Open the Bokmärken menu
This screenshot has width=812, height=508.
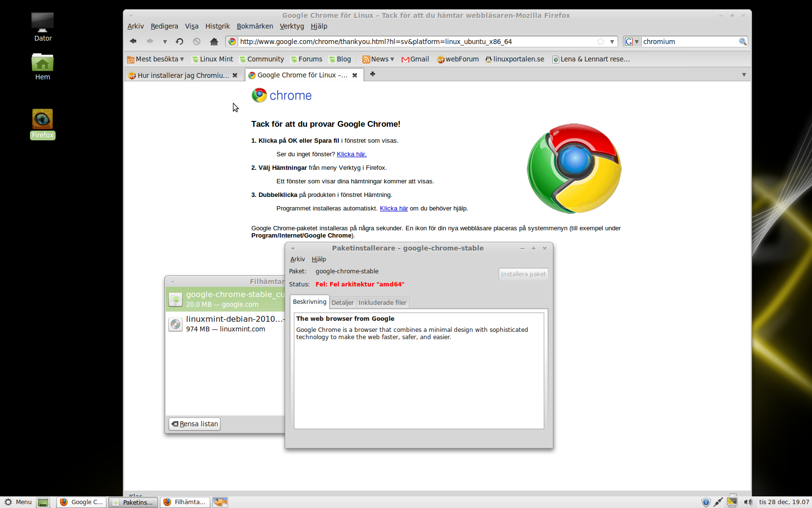coord(255,26)
